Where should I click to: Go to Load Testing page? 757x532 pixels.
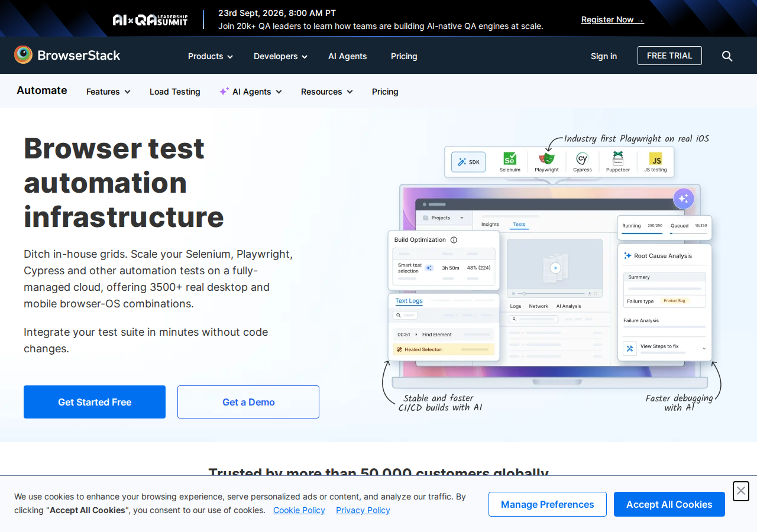[175, 92]
